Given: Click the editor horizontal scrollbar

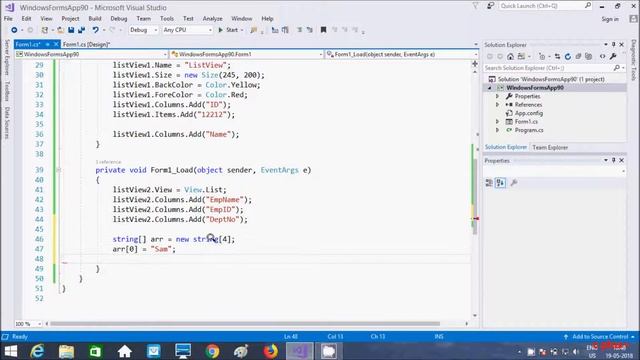Looking at the screenshot, I should click(245, 324).
